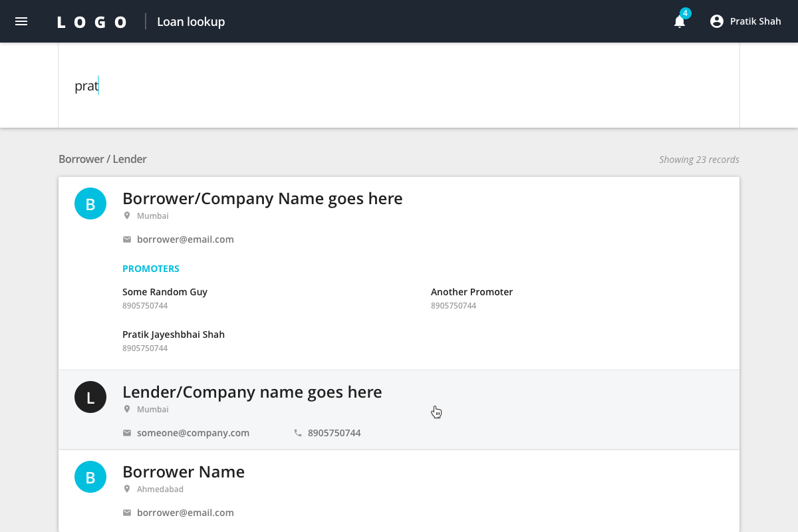
Task: Open Borrower/Company Name goes here record
Action: click(262, 199)
